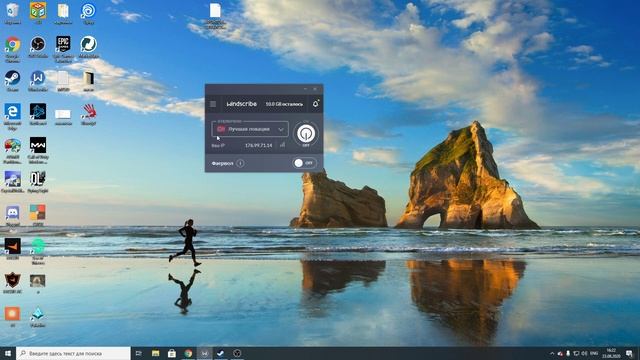Turn on the Windscribe power button

coord(306,133)
